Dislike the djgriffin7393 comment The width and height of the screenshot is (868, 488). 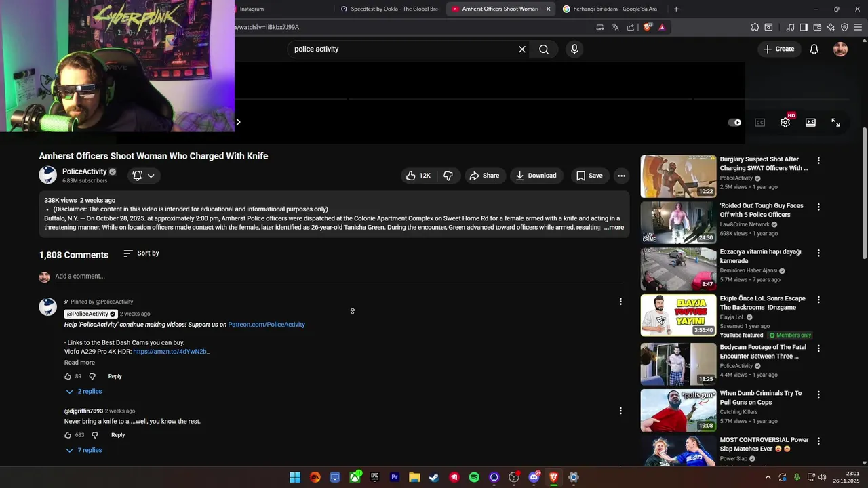coord(95,435)
